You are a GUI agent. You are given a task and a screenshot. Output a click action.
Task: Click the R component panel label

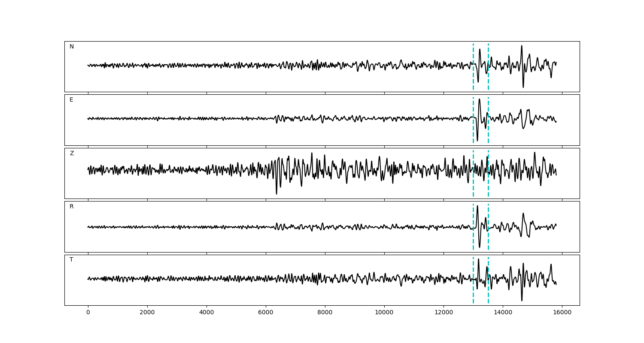[x=72, y=207]
